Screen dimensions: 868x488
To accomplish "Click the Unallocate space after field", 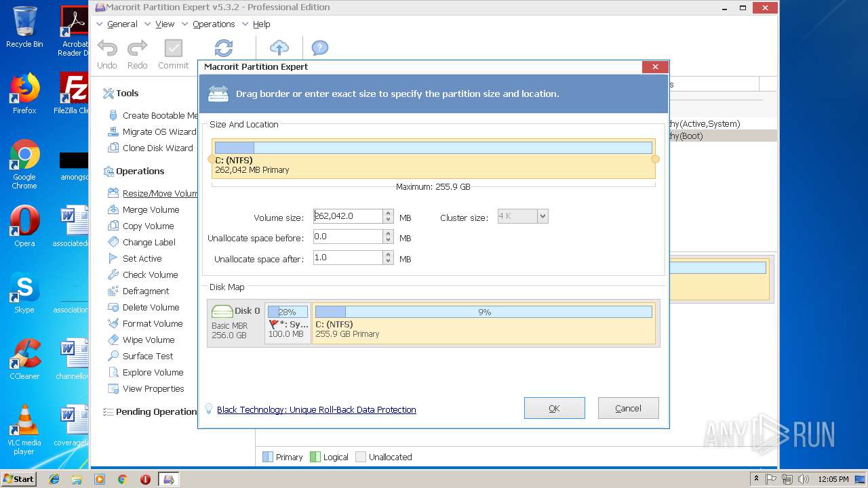I will click(x=348, y=258).
